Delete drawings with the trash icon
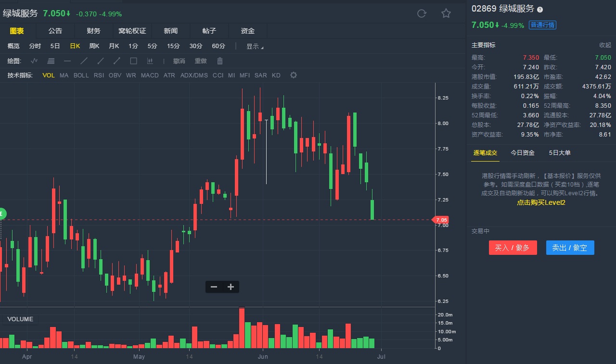Viewport: 616px width, 364px height. [x=220, y=61]
